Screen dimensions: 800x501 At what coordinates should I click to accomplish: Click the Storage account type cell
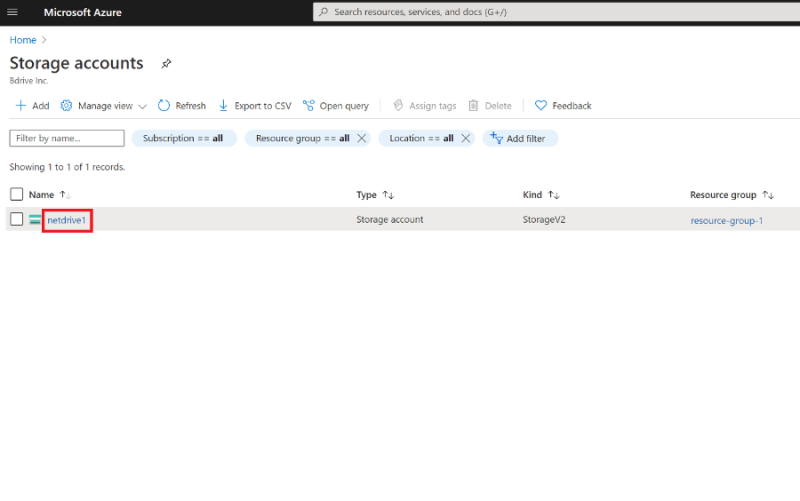coord(390,219)
